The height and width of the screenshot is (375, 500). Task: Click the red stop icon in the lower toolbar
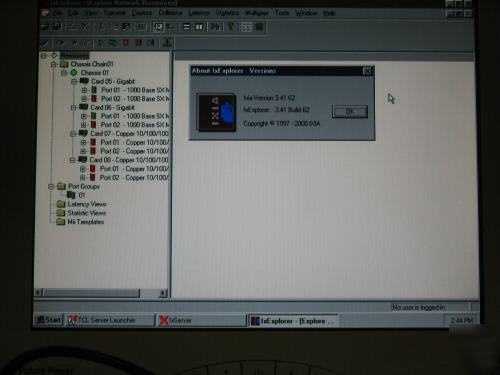pyautogui.click(x=126, y=43)
